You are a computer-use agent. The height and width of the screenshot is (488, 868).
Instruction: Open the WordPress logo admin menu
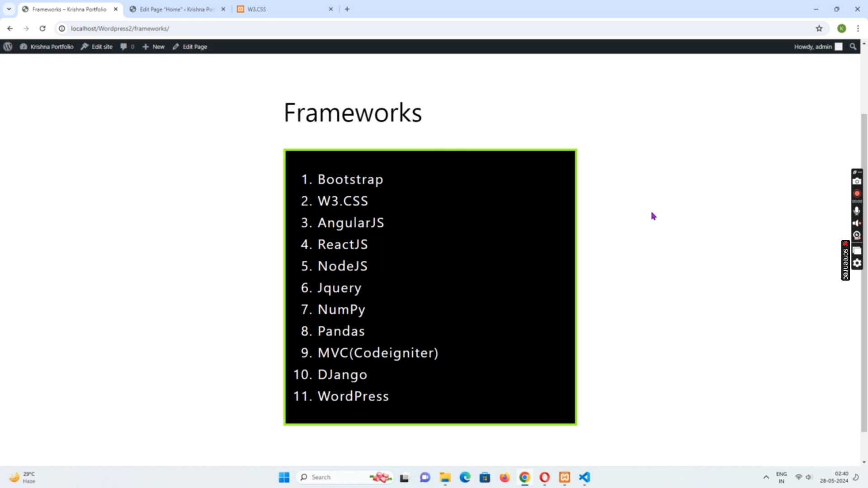click(x=8, y=47)
